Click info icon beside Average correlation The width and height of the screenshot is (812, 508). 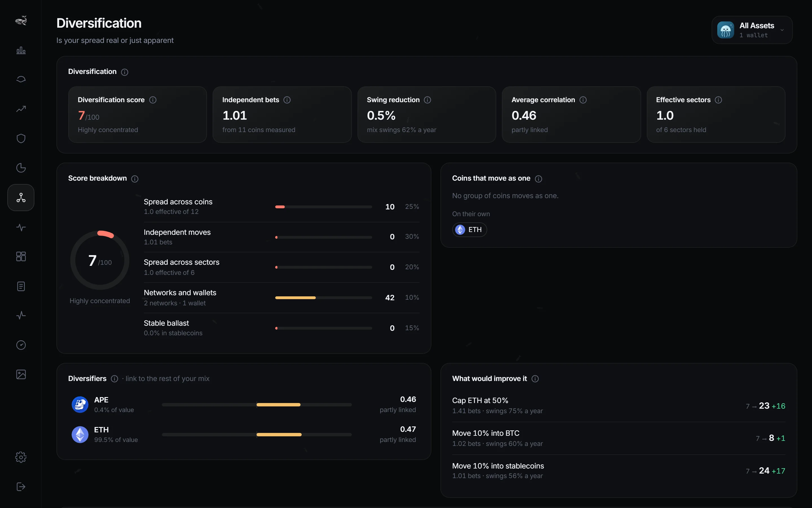click(x=583, y=100)
